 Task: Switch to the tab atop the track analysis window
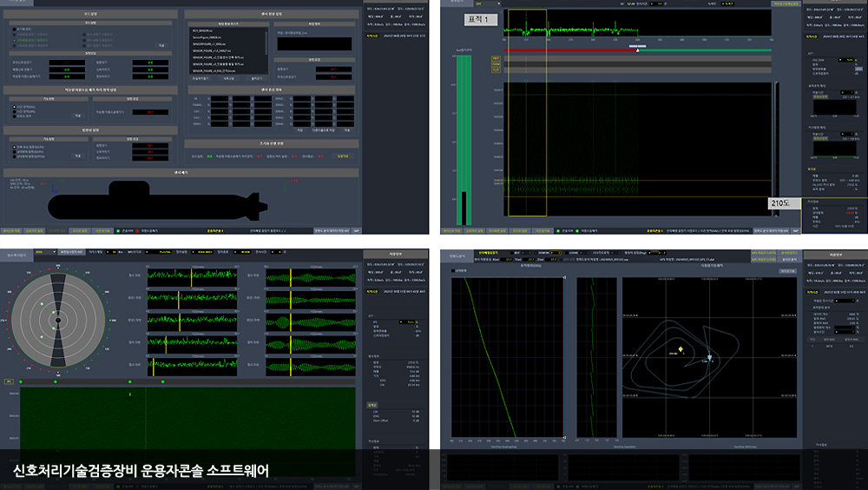[x=458, y=256]
